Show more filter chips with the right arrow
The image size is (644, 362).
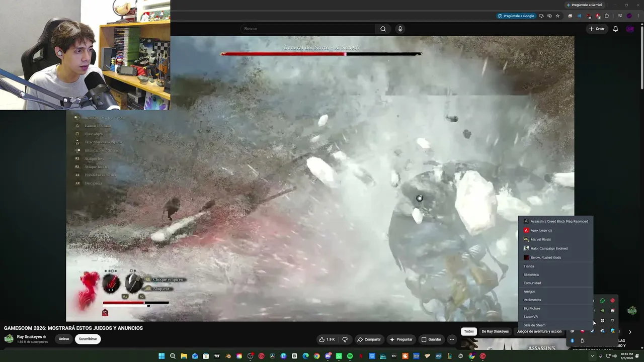(630, 332)
